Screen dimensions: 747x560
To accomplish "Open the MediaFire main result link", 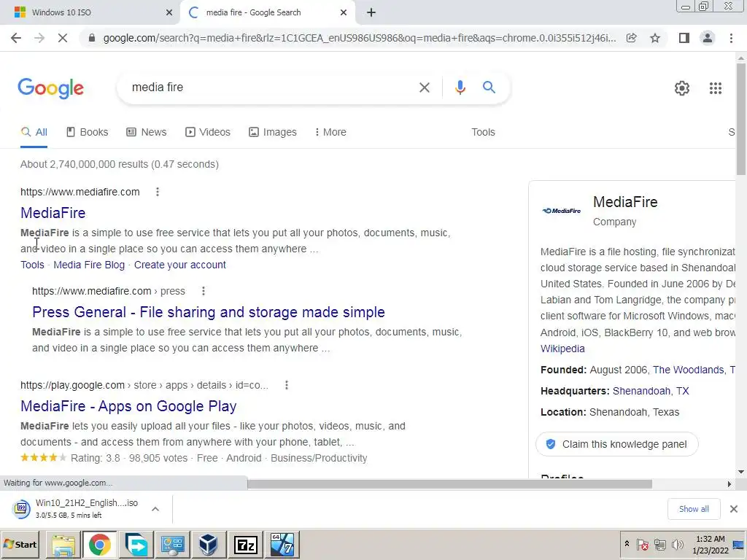I will click(x=53, y=213).
